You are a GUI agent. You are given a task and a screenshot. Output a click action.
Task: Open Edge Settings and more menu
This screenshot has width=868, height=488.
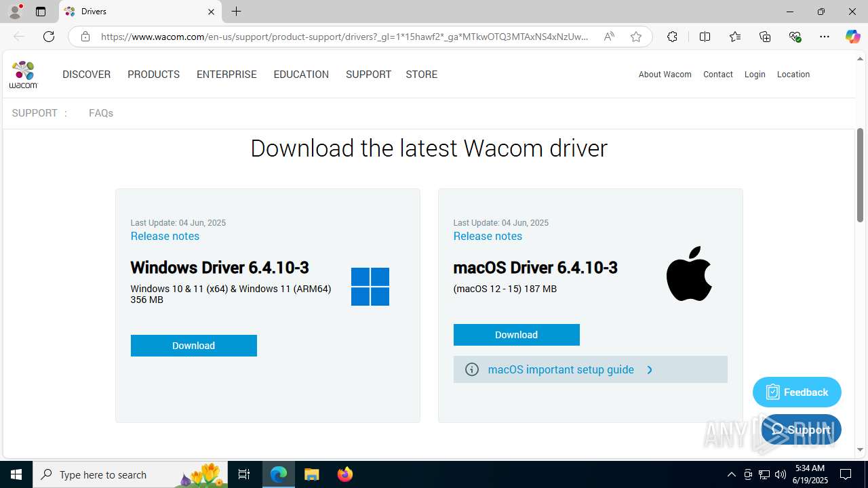pyautogui.click(x=825, y=37)
